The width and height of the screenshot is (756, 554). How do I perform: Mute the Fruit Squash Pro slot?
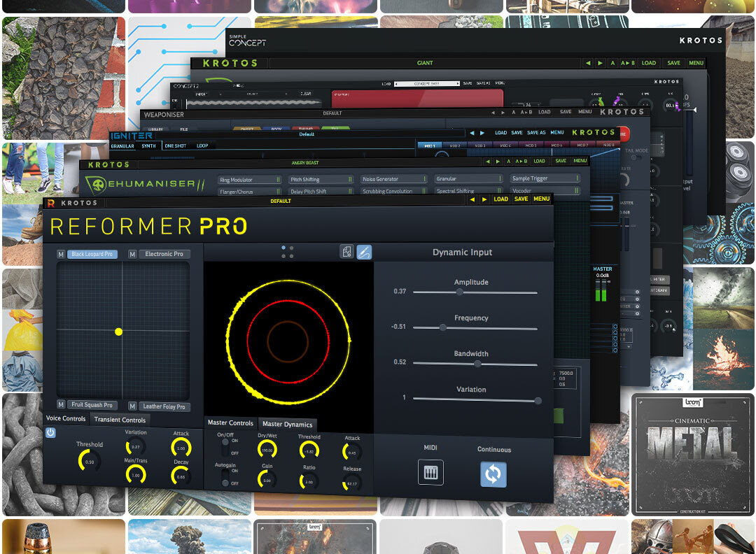61,404
